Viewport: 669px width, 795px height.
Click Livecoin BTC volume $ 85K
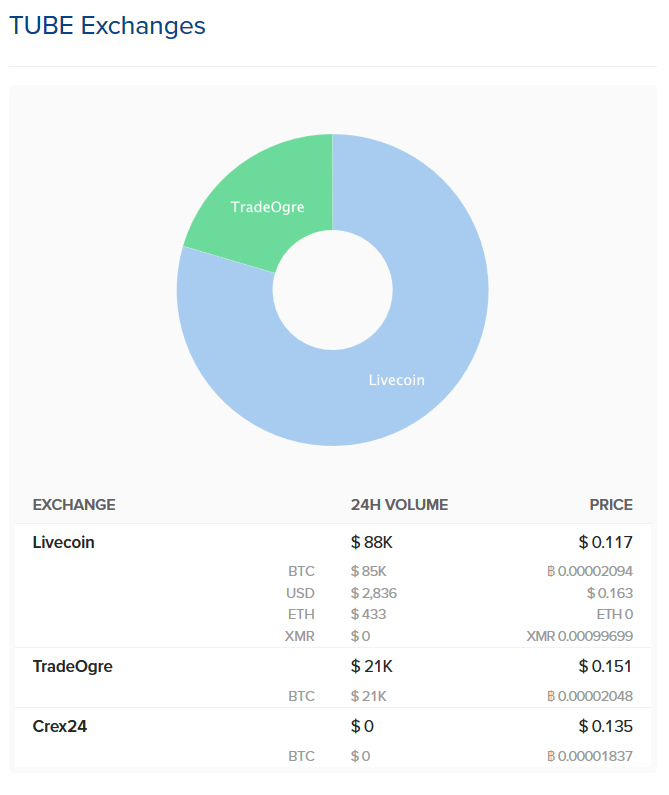368,571
